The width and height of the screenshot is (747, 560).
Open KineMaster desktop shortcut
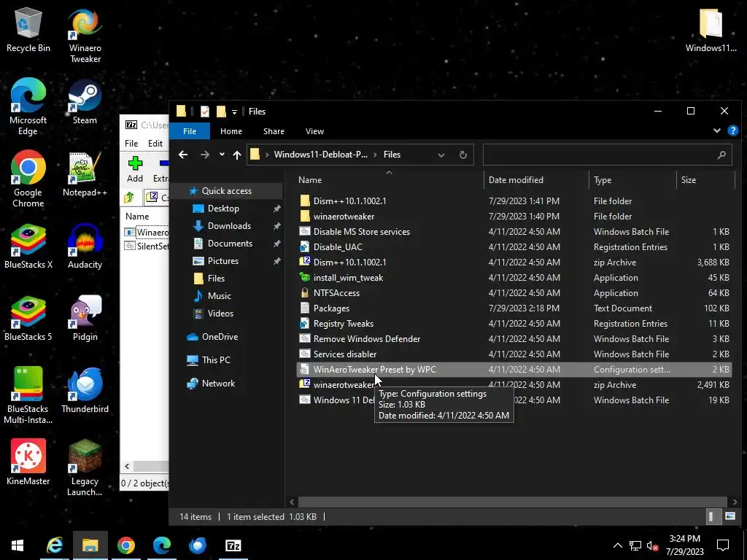tap(28, 463)
